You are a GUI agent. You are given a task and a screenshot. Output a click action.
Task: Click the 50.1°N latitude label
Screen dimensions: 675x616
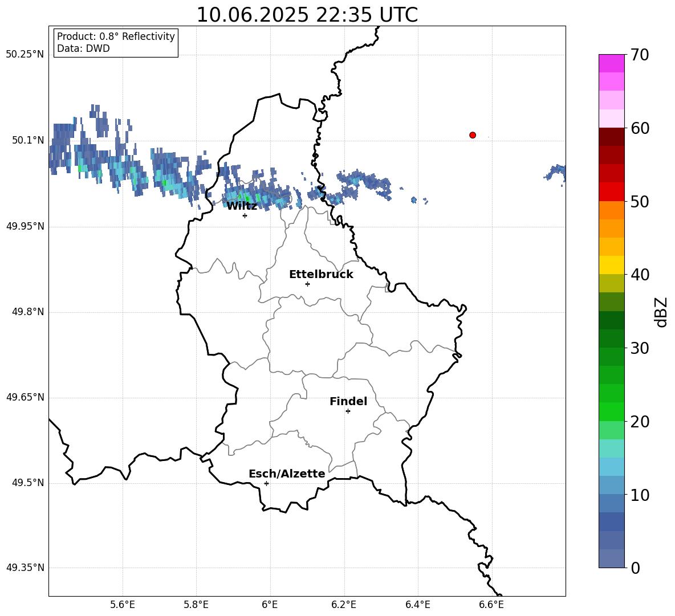27,140
